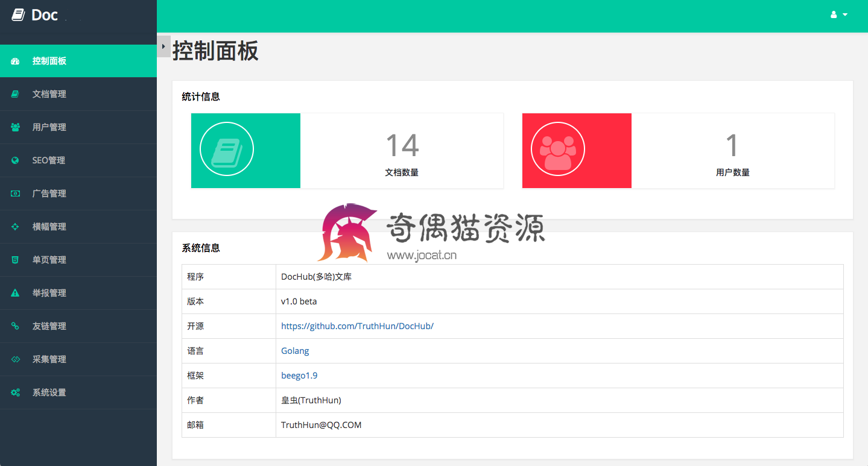Navigate to 横幅管理
Viewport: 868px width, 466px height.
point(78,227)
